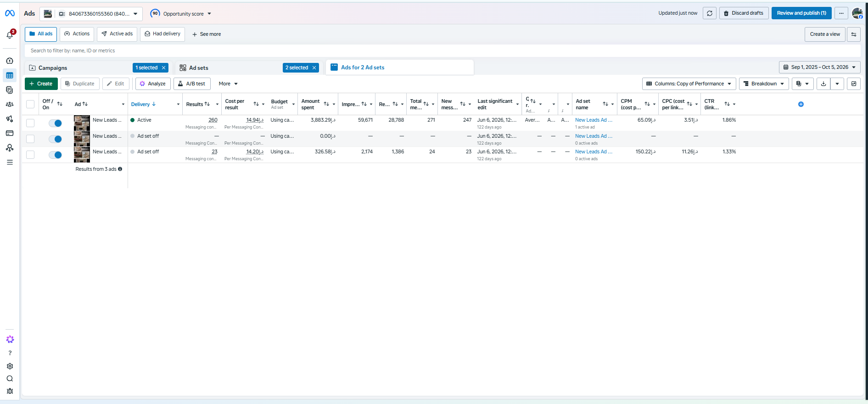Select the All ads view tab

[41, 34]
